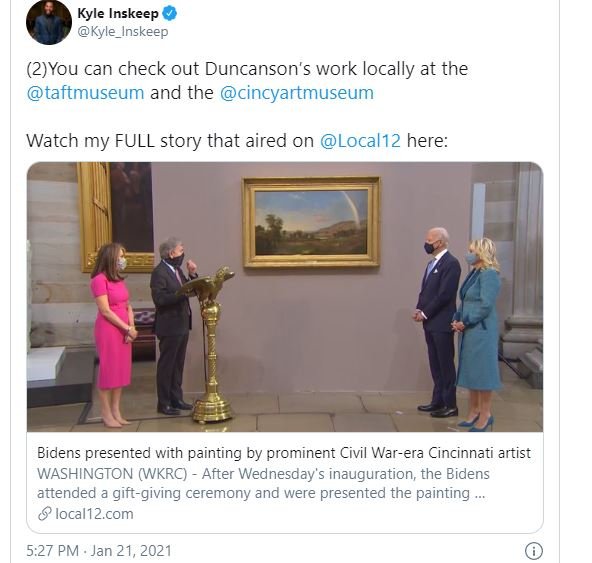Open Kyle Inskeep's profile avatar

point(49,22)
